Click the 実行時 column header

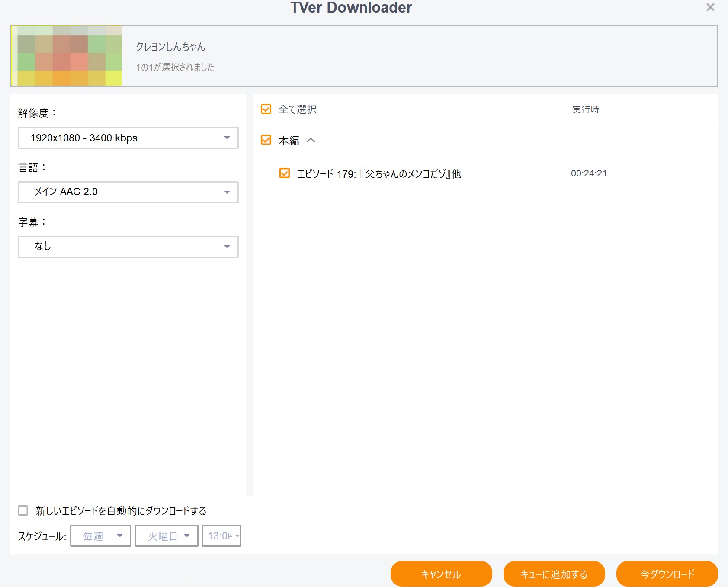[x=586, y=109]
